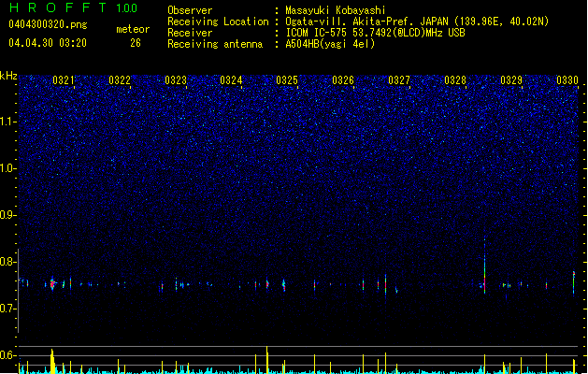
Task: Click the 0322 time axis label
Action: (x=120, y=80)
